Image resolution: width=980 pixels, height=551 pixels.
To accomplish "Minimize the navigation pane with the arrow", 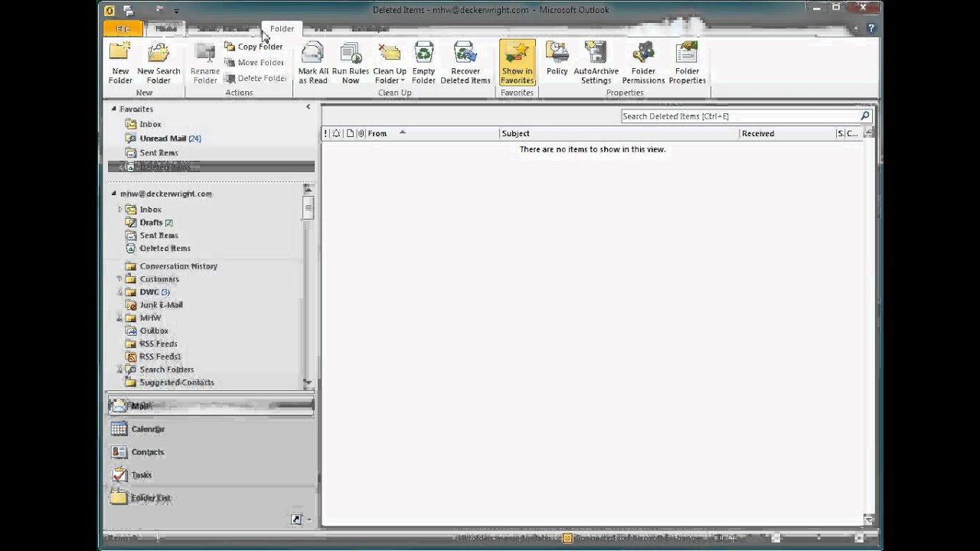I will pos(309,107).
